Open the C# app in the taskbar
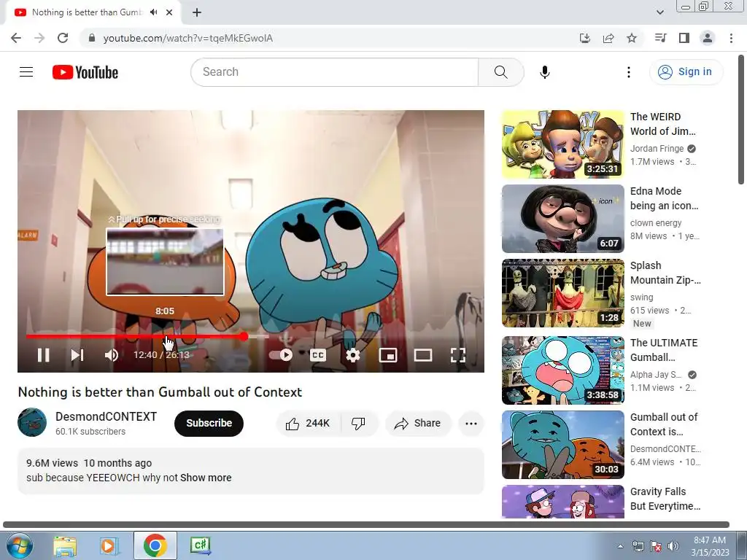This screenshot has width=747, height=560. coord(201,545)
